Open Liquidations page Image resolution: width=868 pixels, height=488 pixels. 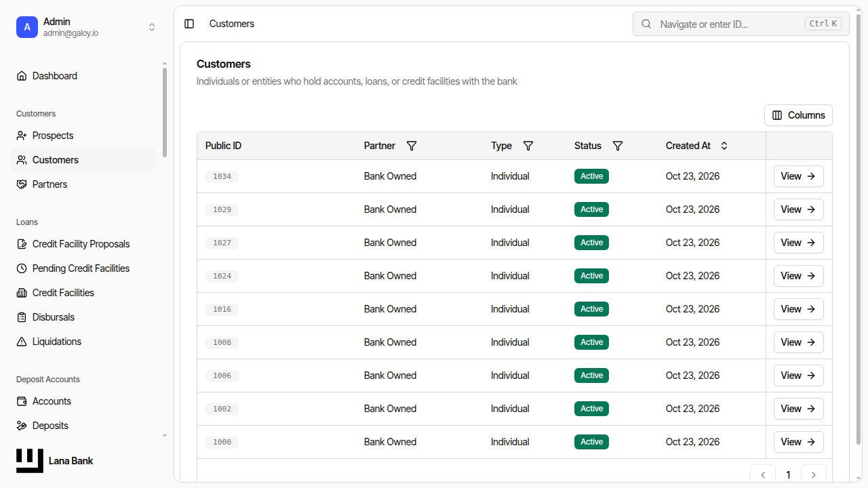(83, 342)
